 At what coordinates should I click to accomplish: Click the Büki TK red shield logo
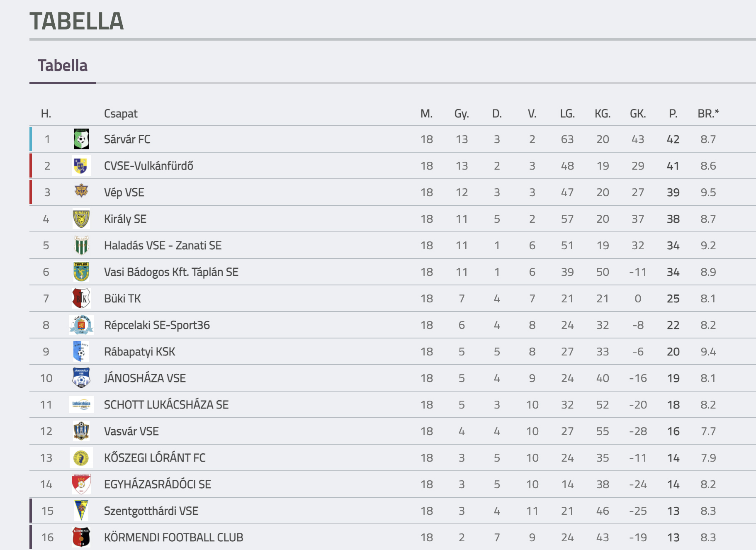[x=81, y=298]
